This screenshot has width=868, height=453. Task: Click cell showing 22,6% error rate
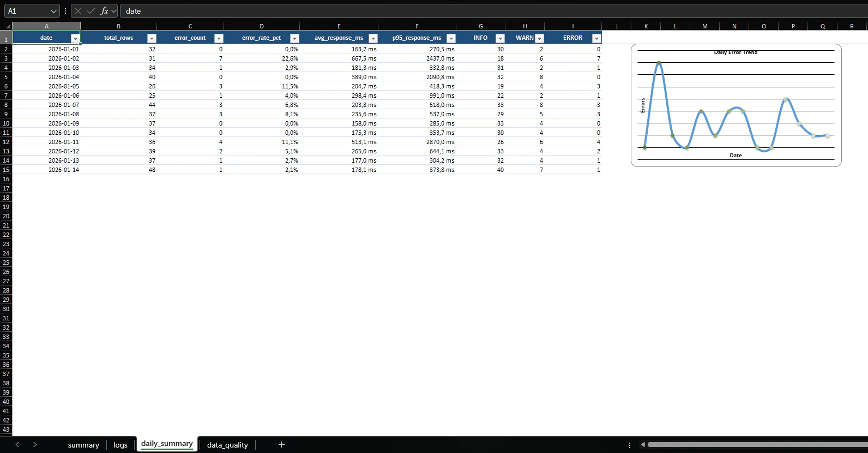click(x=262, y=58)
